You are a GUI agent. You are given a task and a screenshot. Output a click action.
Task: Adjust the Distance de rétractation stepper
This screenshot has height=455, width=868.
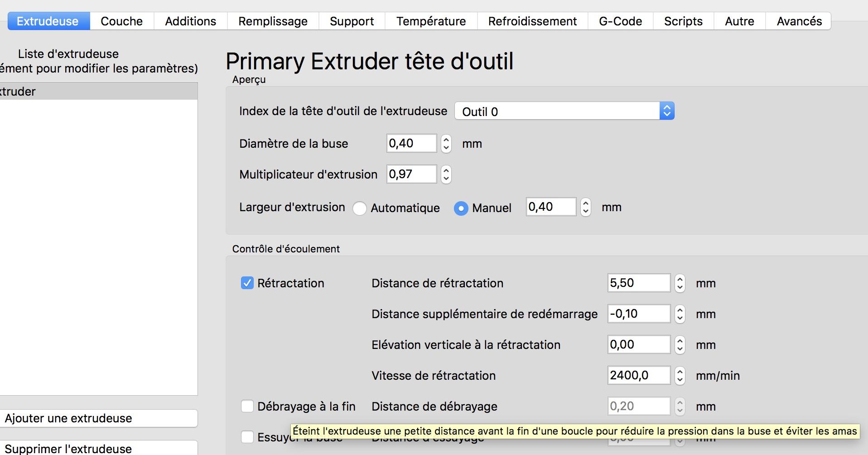[680, 283]
